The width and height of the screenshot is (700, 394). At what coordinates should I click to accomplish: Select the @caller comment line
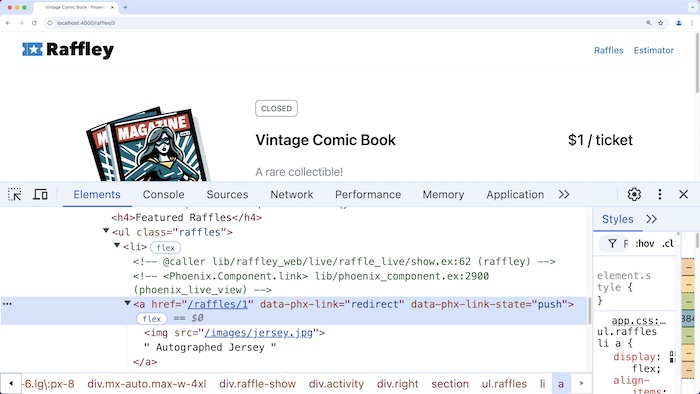[x=344, y=262]
